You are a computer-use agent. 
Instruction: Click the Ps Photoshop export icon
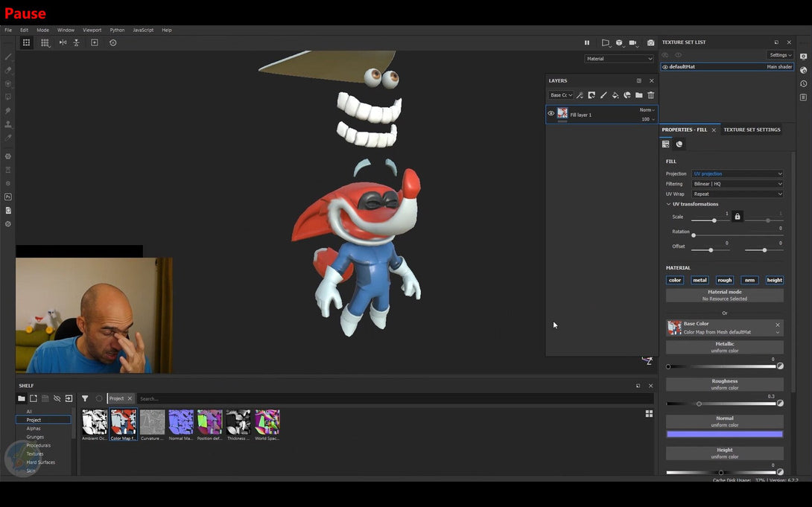click(7, 197)
